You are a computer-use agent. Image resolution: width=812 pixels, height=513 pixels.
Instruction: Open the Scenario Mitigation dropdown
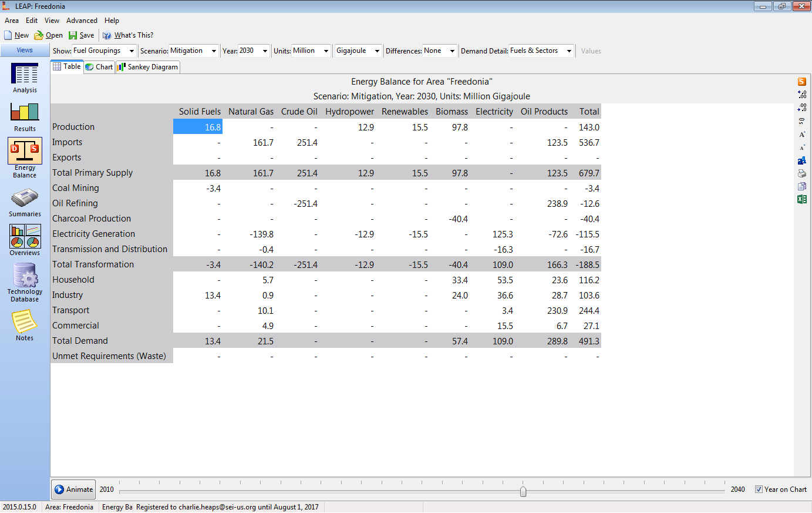tap(214, 51)
